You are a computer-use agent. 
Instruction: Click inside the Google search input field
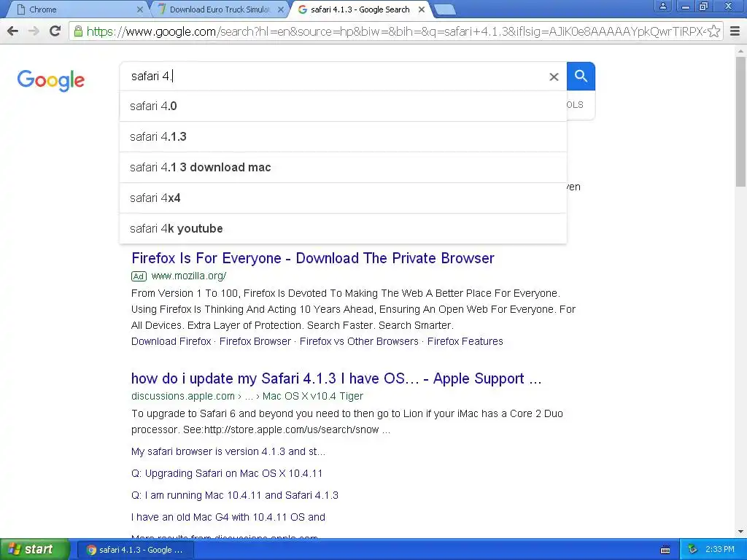click(333, 76)
